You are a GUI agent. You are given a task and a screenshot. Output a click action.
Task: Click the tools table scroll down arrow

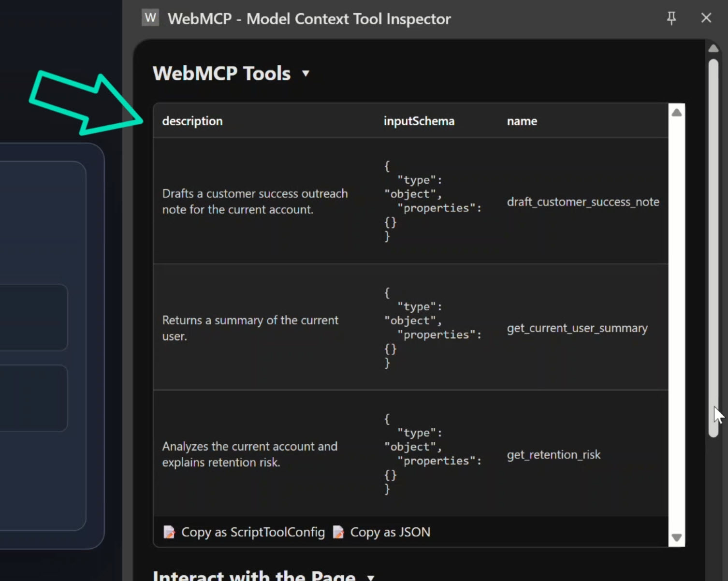click(x=677, y=537)
